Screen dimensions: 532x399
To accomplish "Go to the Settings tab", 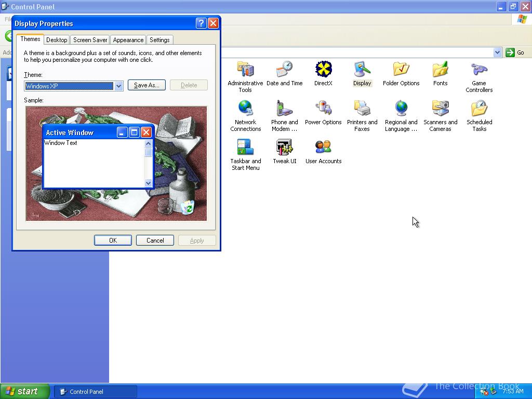I will pos(159,39).
